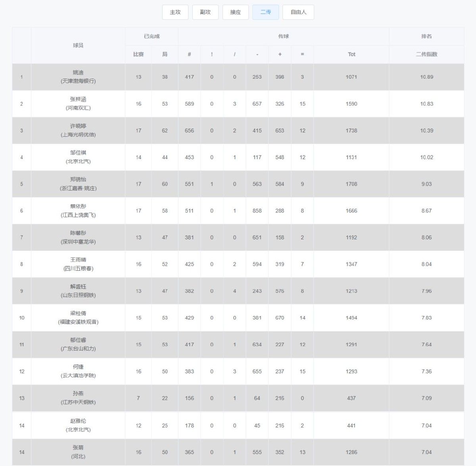Click player name 郑锦怡
476x466 pixels.
tap(78, 179)
